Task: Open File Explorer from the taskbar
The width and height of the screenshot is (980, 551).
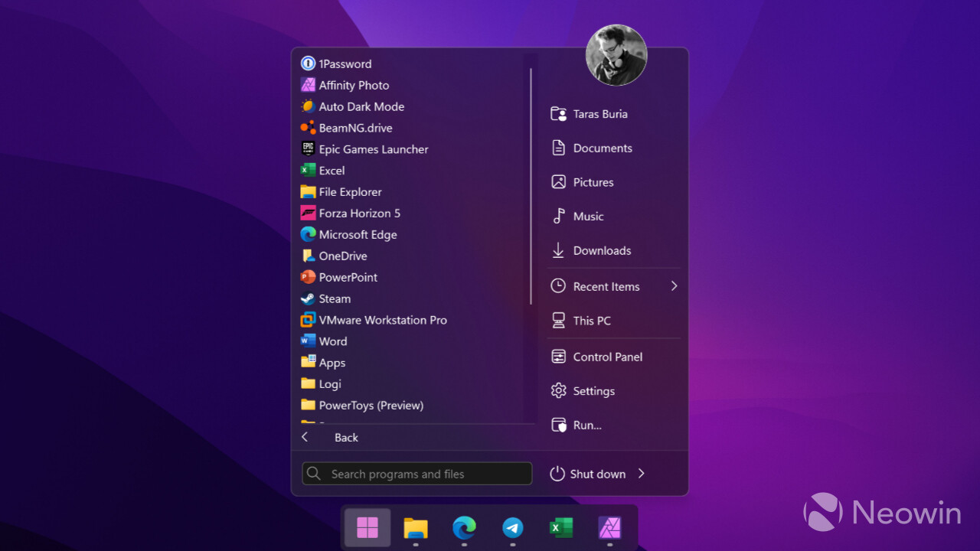Action: coord(416,527)
